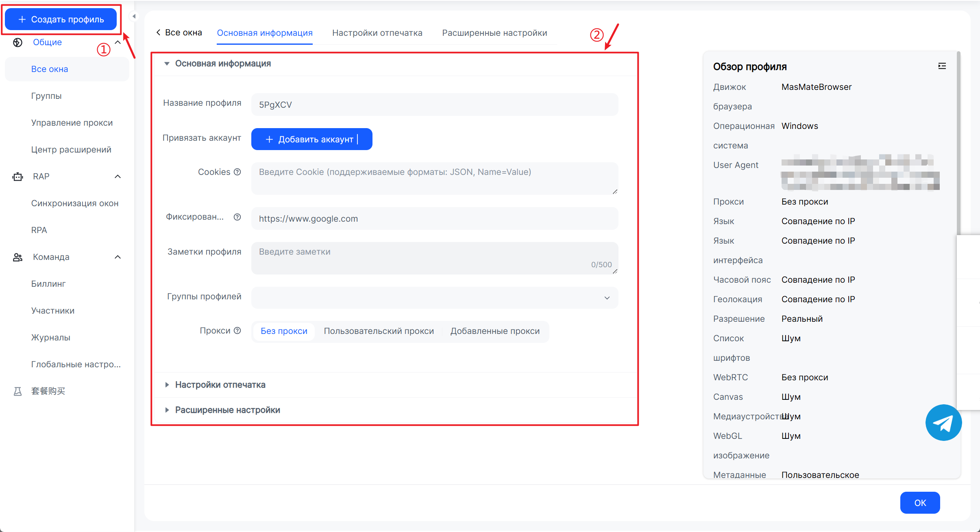Toggle the profile overview list icon
The image size is (980, 532).
point(942,66)
